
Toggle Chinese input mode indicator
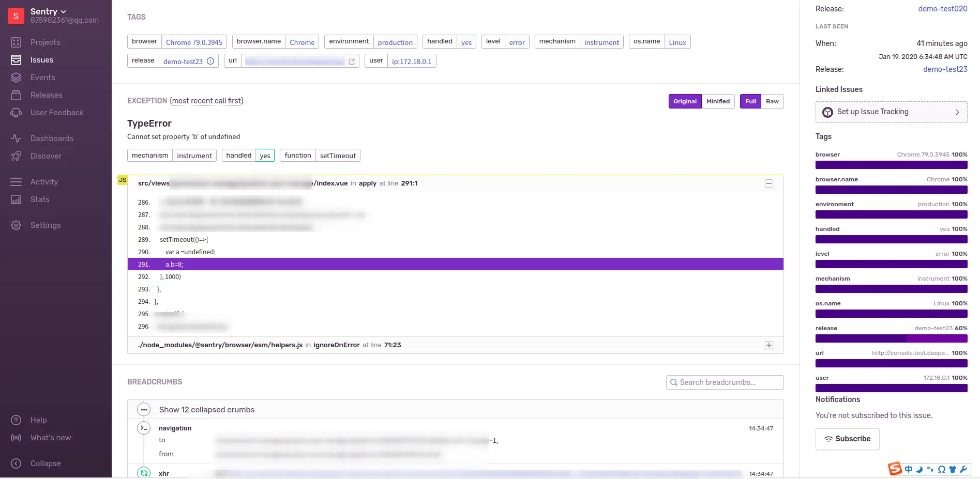[x=909, y=469]
